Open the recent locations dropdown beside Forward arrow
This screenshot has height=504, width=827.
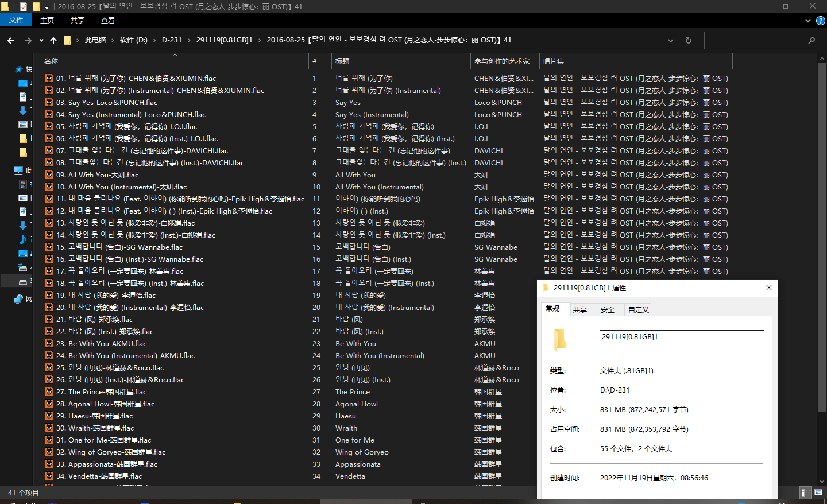point(41,41)
